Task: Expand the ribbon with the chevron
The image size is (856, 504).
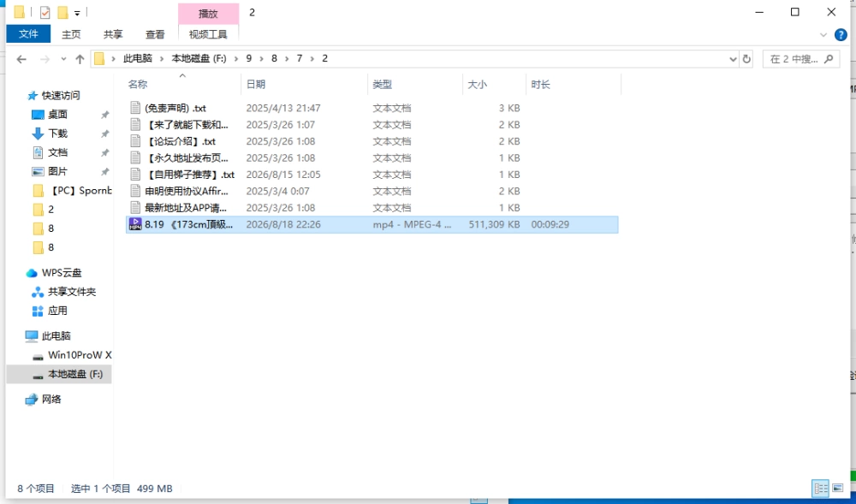Action: coord(823,35)
